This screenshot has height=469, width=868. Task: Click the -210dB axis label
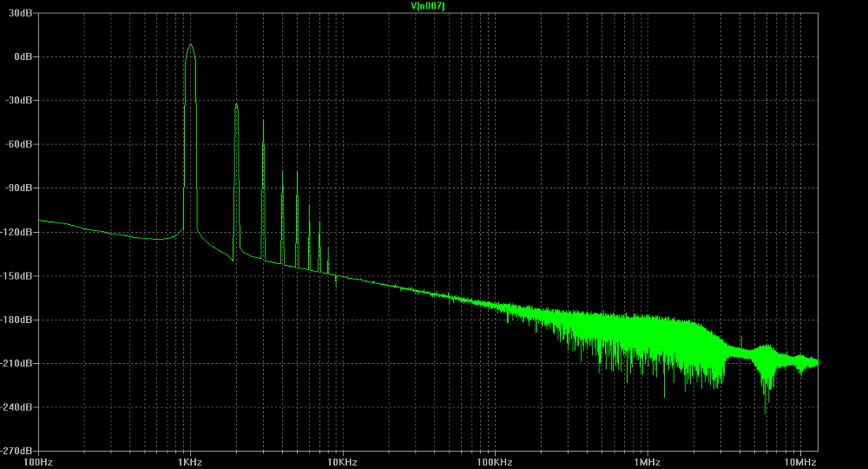[x=19, y=364]
